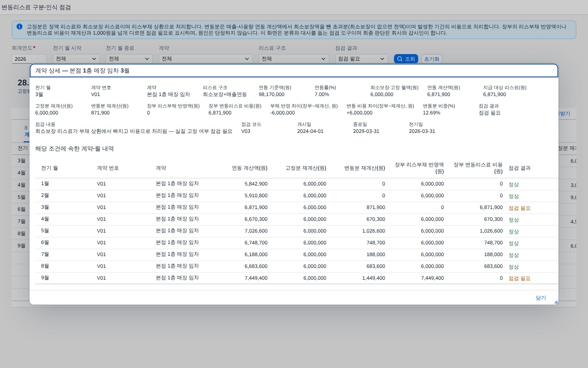Select the 5월 본점 1층 매장 임차 row
Image resolution: width=588 pixels, height=368 pixels.
click(x=297, y=231)
